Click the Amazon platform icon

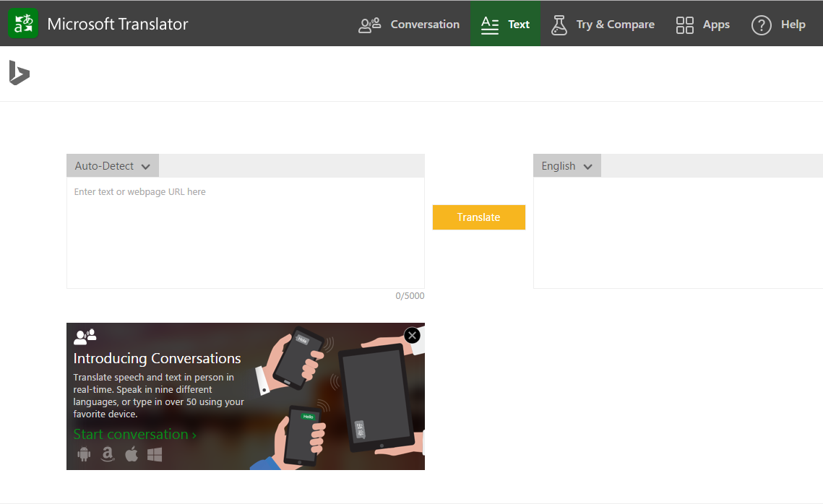(108, 453)
